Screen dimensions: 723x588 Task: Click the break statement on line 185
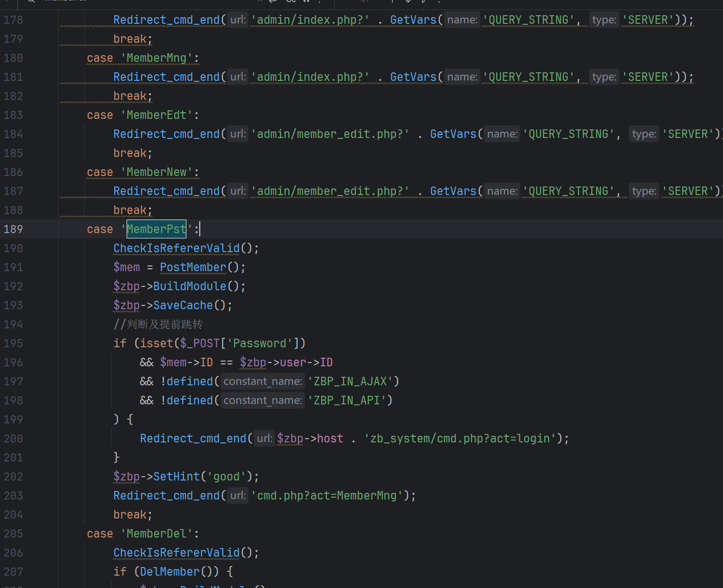click(133, 153)
